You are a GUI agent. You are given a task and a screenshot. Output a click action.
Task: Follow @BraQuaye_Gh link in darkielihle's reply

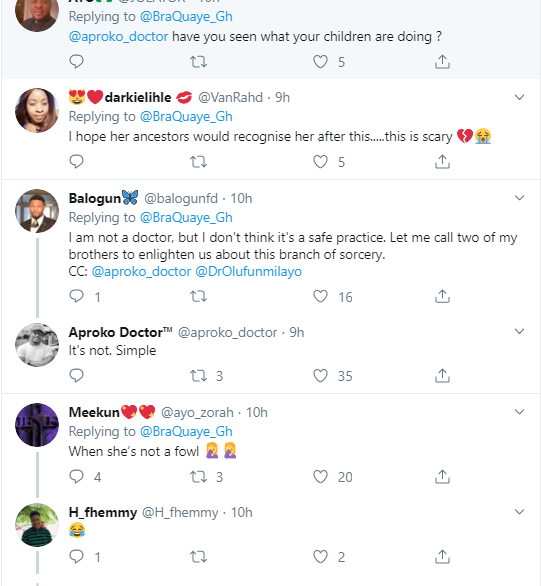[x=186, y=117]
